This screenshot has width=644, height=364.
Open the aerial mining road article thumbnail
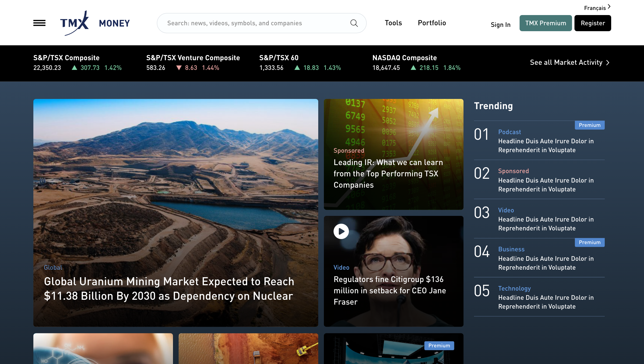(x=248, y=349)
